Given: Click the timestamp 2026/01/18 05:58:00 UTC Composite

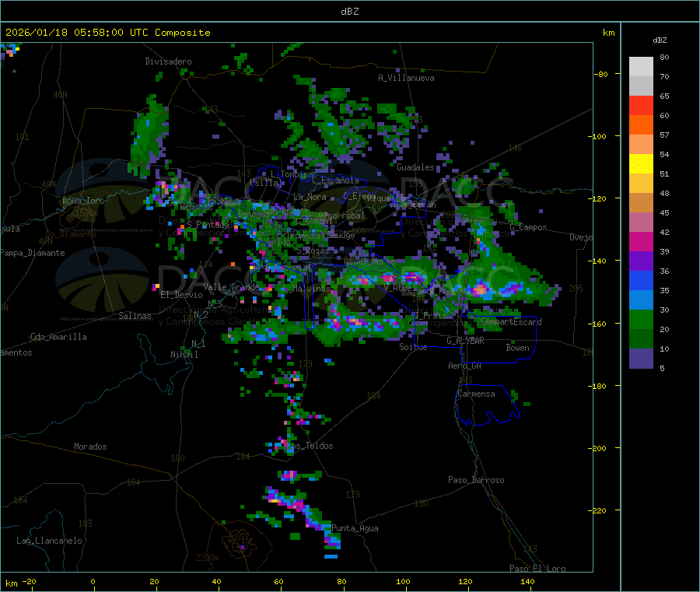Looking at the screenshot, I should (107, 33).
